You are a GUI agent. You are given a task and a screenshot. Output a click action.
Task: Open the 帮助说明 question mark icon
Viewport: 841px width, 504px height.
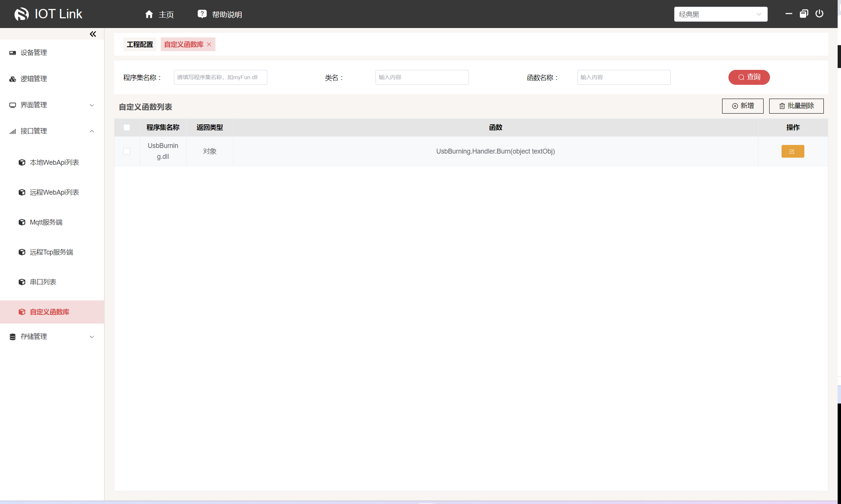[x=202, y=14]
